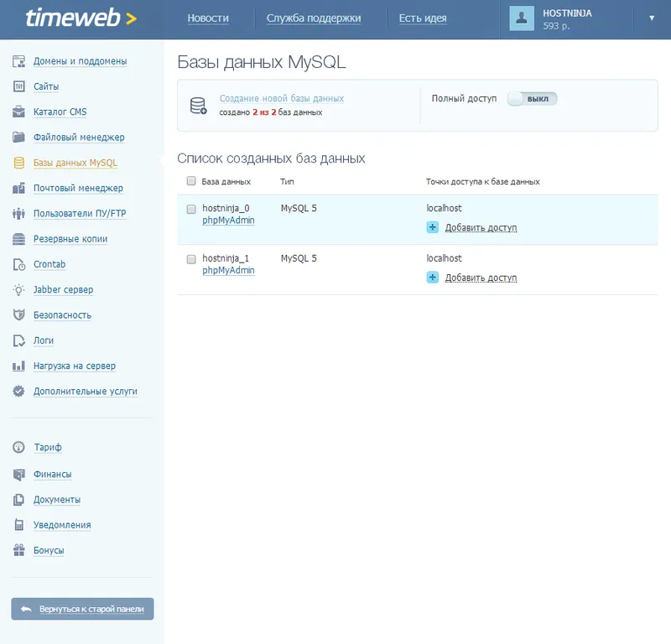Click the Базы данных MySQL database icon

[18, 163]
